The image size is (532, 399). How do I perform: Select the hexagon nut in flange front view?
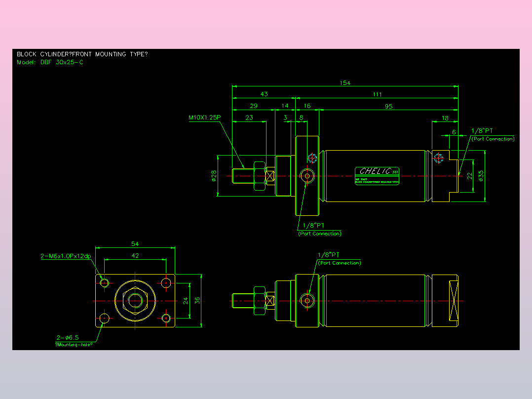point(135,301)
